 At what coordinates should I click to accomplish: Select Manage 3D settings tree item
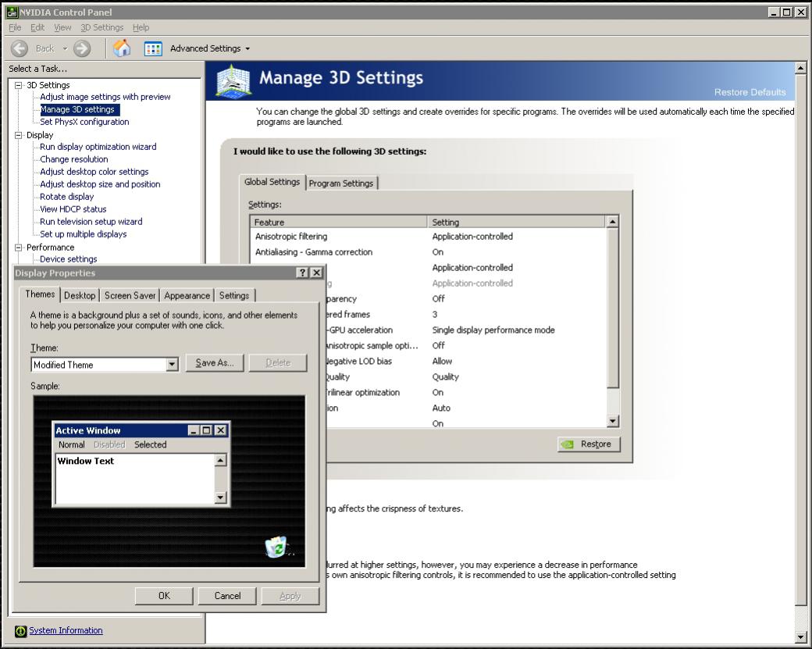(80, 109)
